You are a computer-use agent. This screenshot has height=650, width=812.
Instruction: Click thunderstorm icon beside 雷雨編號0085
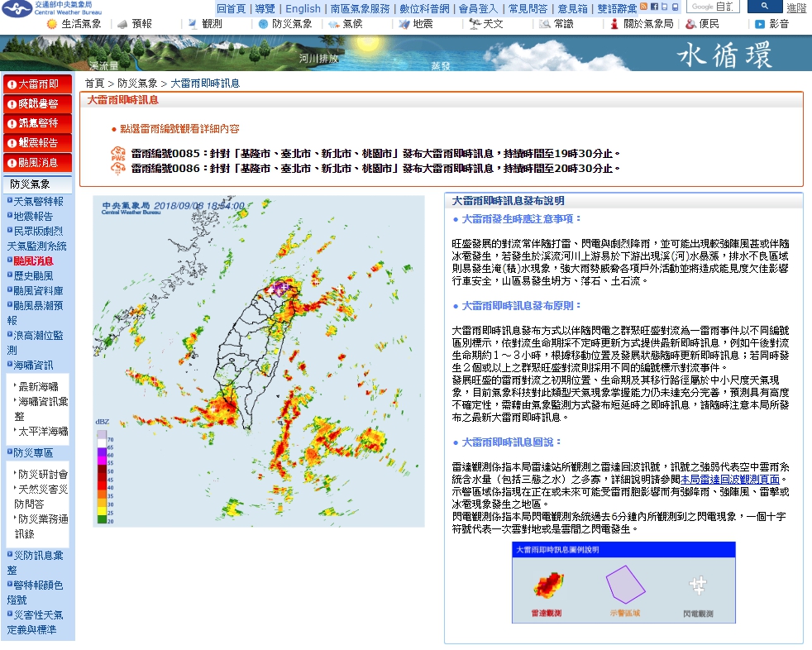pyautogui.click(x=118, y=154)
